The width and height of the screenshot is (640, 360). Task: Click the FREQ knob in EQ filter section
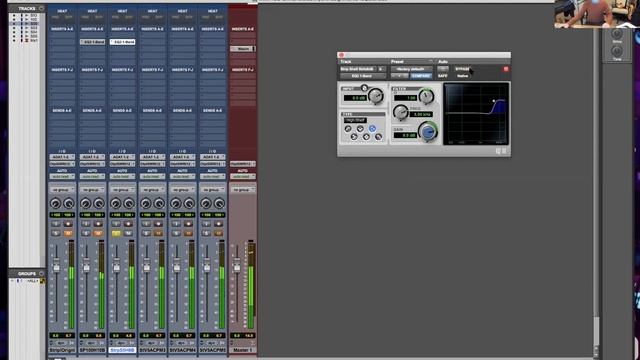click(x=401, y=112)
